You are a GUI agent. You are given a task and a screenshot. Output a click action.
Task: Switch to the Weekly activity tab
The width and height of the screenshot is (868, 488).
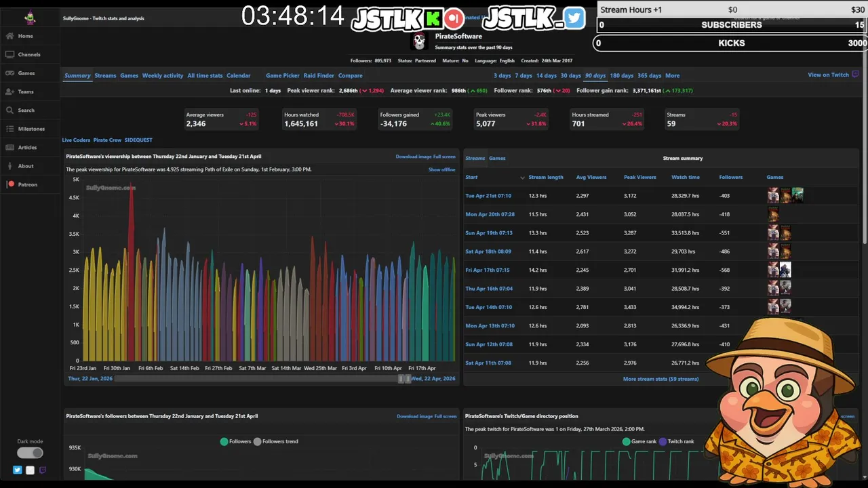pyautogui.click(x=163, y=75)
